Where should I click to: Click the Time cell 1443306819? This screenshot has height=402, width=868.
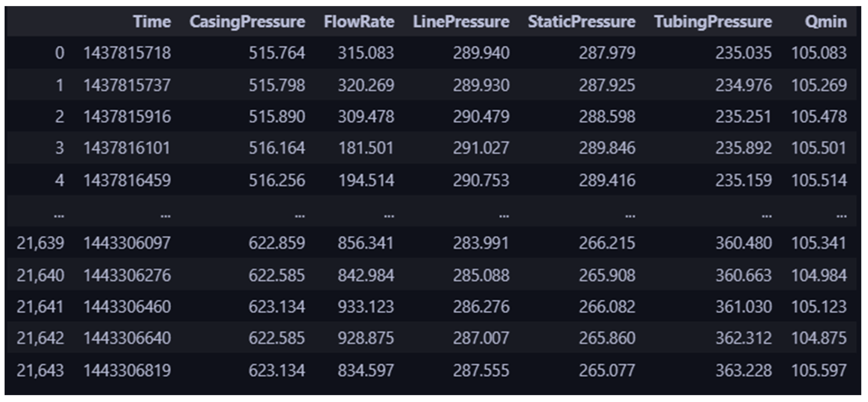127,370
